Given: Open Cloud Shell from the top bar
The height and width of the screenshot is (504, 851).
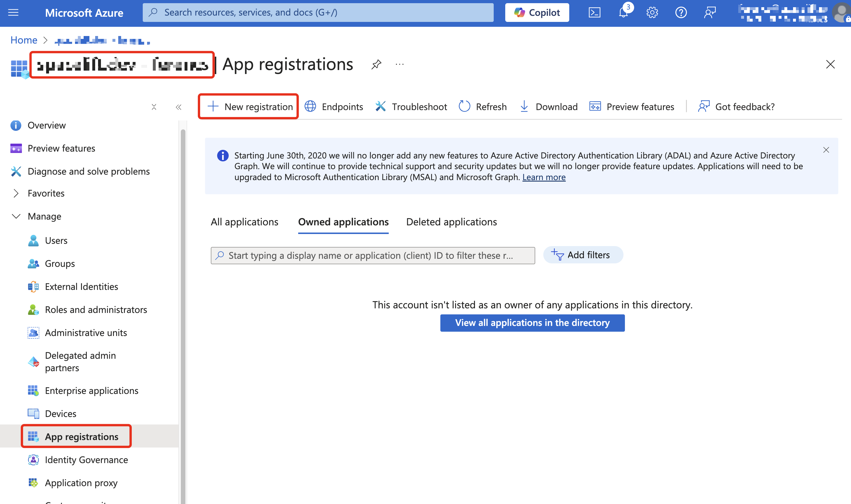Looking at the screenshot, I should pyautogui.click(x=594, y=13).
